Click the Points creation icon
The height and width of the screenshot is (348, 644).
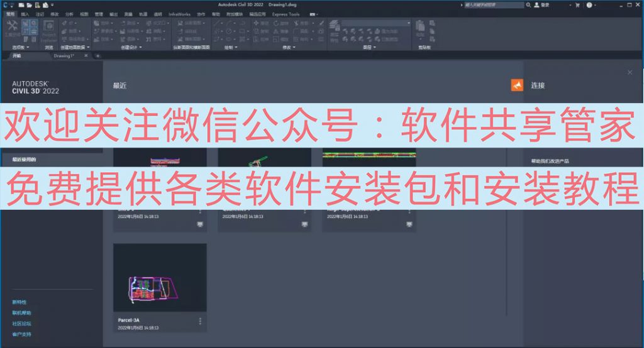[64, 23]
